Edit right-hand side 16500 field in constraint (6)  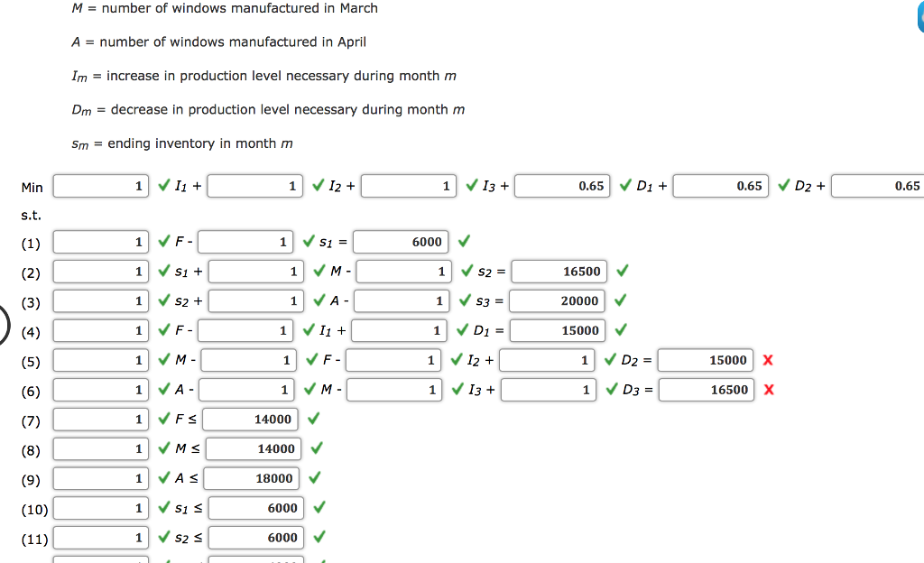point(705,390)
